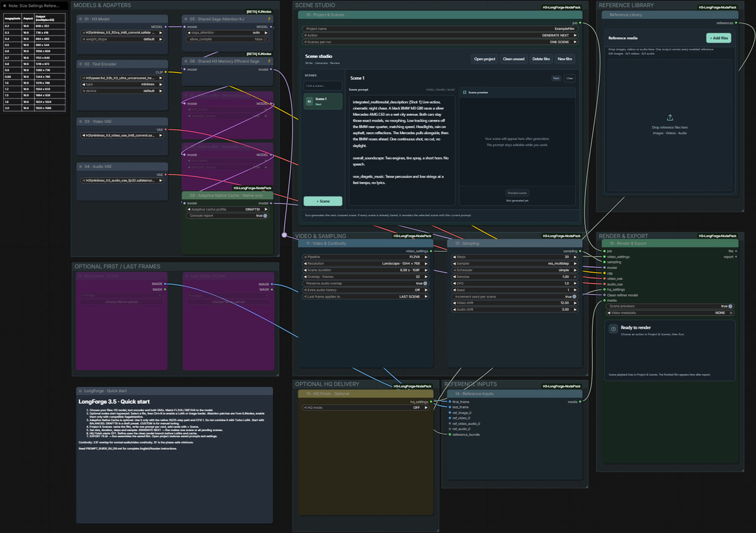Collapse the 04 - Audio VAE node dot

click(x=79, y=166)
